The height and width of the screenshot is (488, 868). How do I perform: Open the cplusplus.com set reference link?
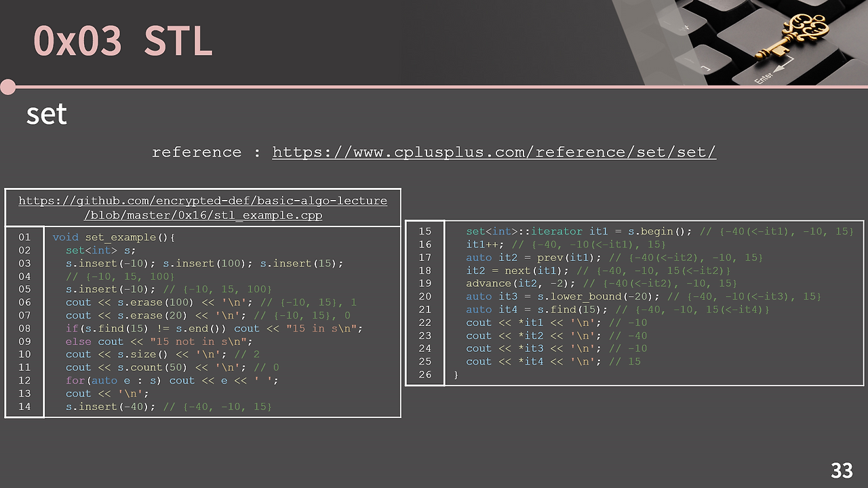click(494, 152)
